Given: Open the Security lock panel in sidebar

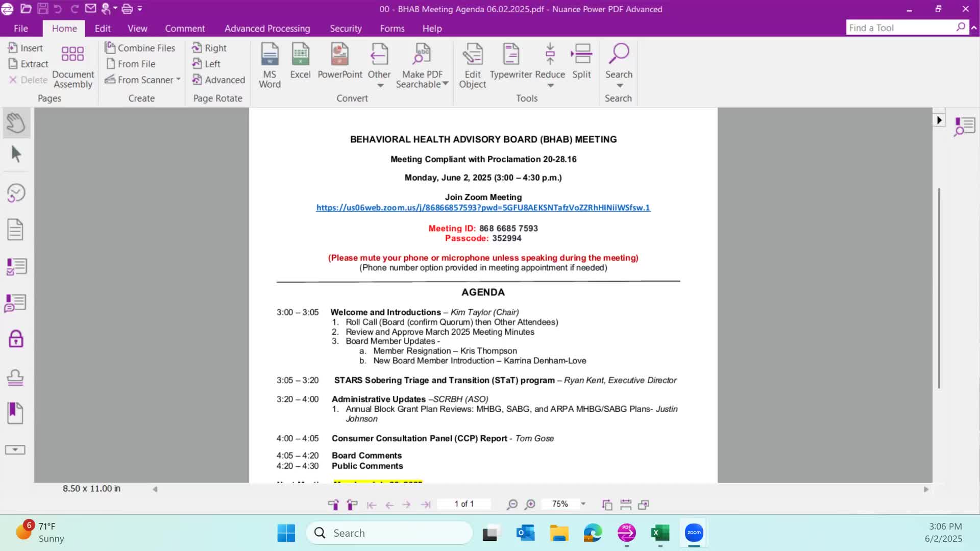Looking at the screenshot, I should point(16,339).
